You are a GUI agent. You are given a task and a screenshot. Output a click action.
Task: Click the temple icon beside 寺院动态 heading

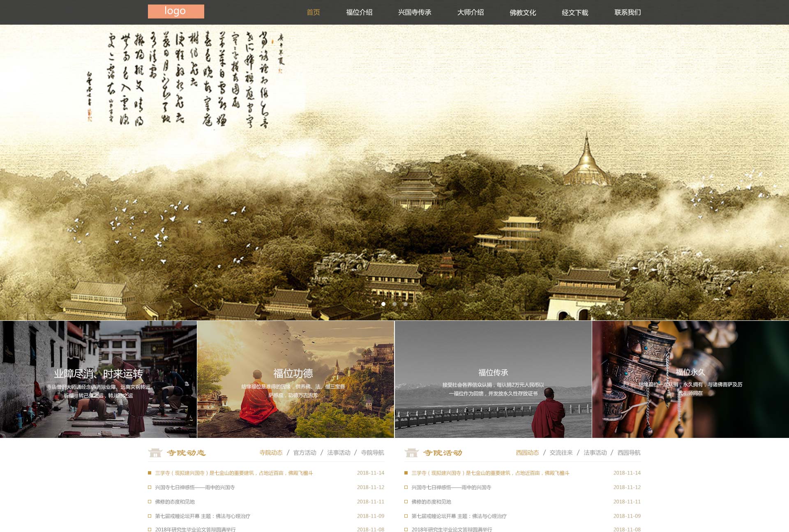tap(154, 453)
